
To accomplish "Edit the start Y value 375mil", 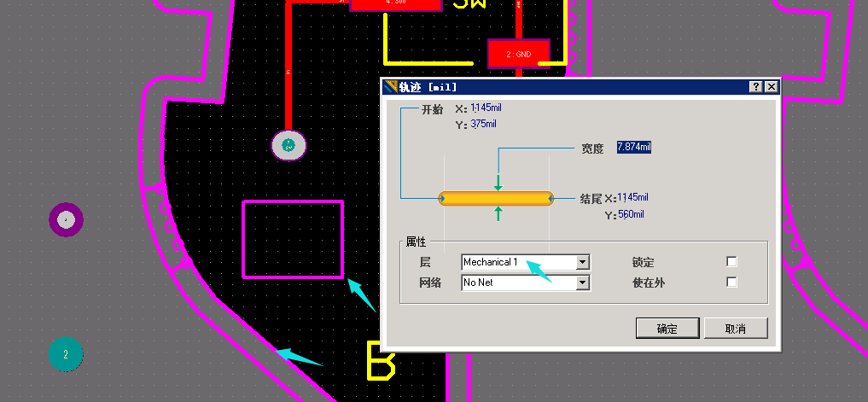I will pyautogui.click(x=483, y=125).
